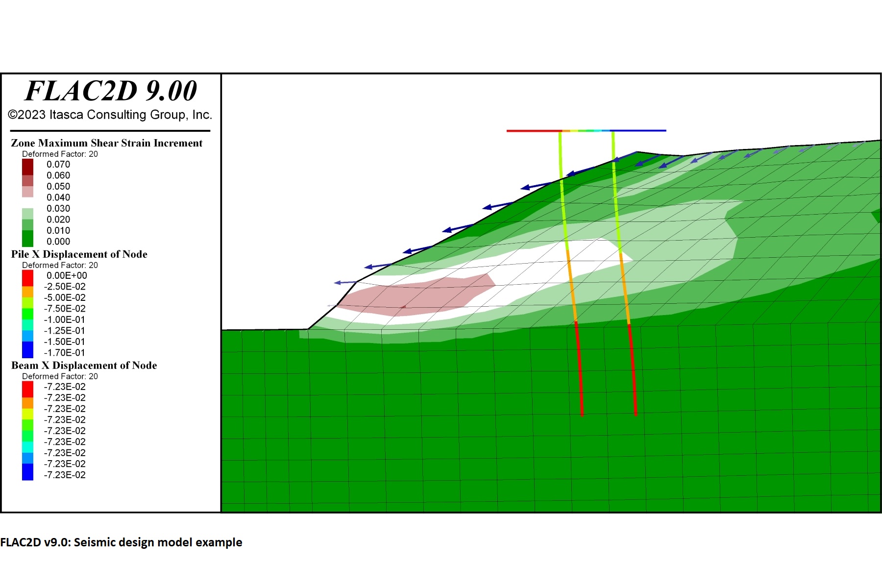Select Deformed Factor: 20 under Beam X Displacement
Screen dimensions: 882x588
click(60, 376)
